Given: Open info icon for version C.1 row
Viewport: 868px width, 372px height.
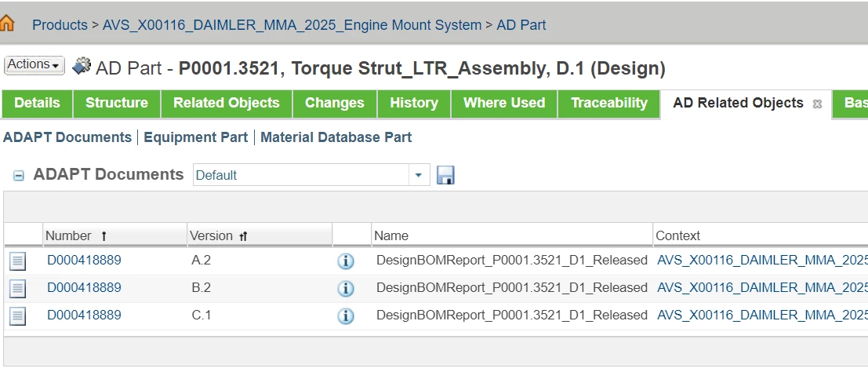Looking at the screenshot, I should coord(346,316).
